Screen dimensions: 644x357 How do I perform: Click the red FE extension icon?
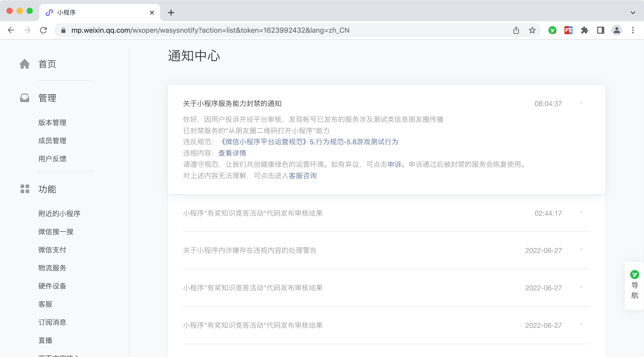[568, 30]
